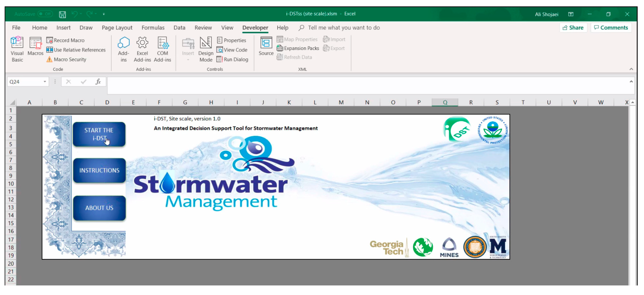The width and height of the screenshot is (644, 295).
Task: Click the formula bar input
Action: click(368, 86)
